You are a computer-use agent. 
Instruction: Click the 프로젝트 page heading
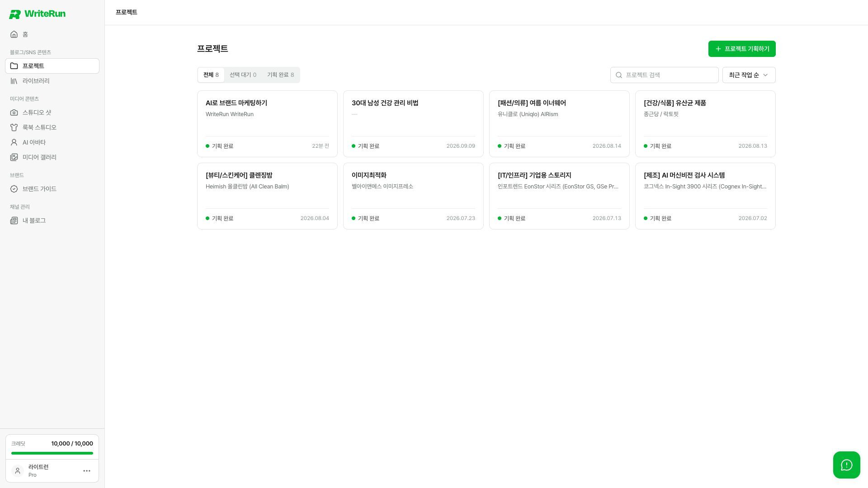pyautogui.click(x=212, y=49)
